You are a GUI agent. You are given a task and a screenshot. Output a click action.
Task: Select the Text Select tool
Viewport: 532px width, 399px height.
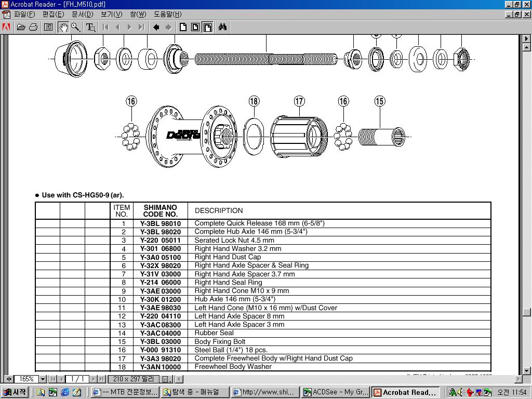[90, 27]
